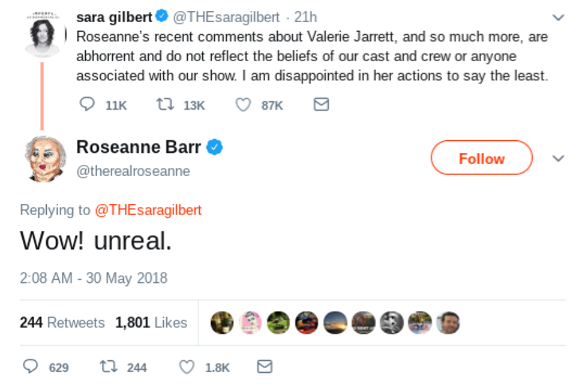Image resolution: width=588 pixels, height=389 pixels.
Task: Click sara gilbert's verified badge
Action: 162,17
